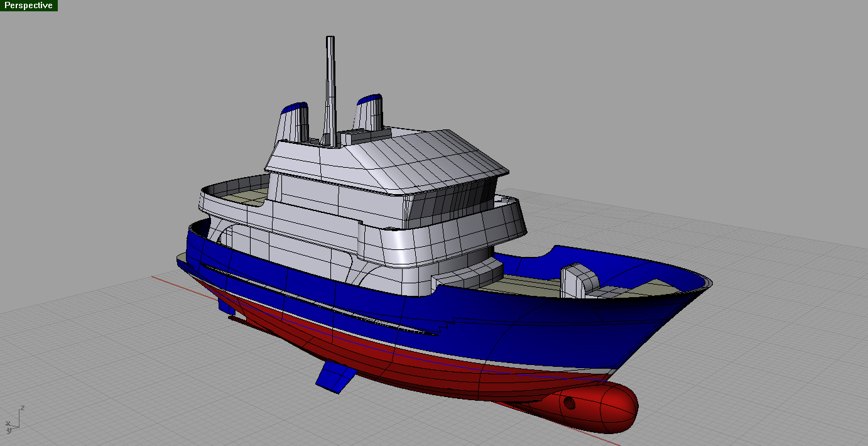Select the small box between the funnels
Screen dimensions: 868x446
[357, 135]
